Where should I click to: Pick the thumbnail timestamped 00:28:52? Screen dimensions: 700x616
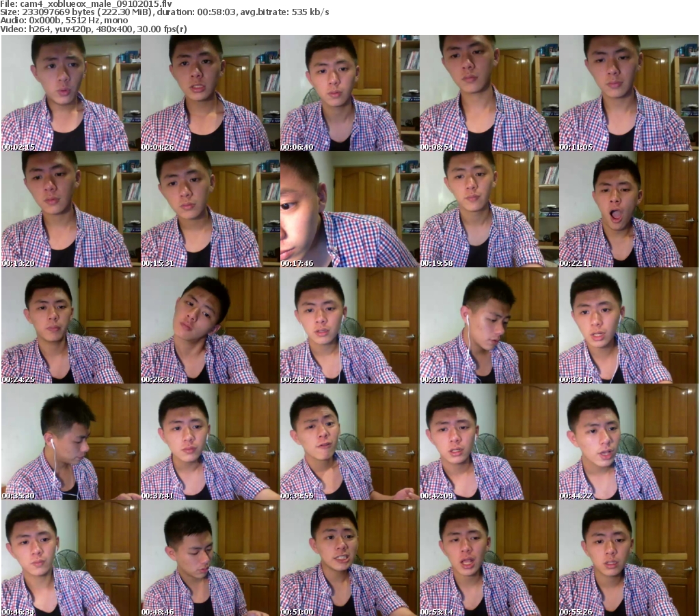point(349,325)
